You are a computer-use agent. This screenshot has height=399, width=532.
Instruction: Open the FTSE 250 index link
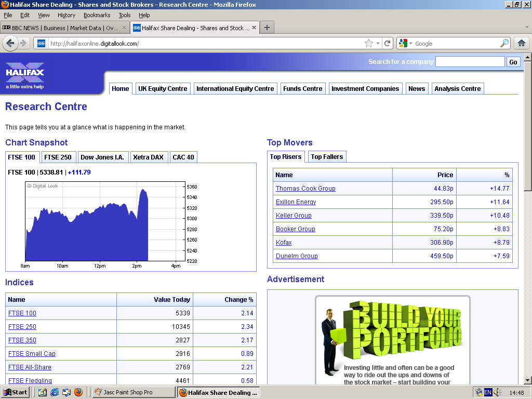(22, 327)
